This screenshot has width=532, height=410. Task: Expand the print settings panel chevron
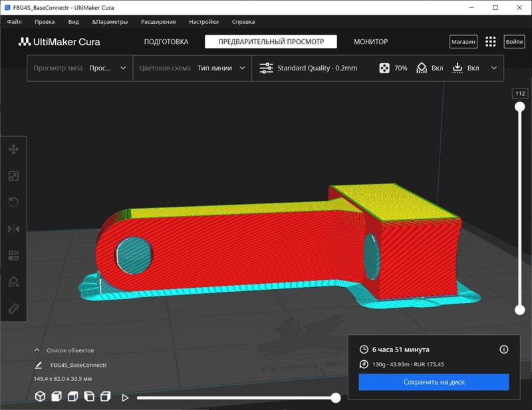coord(494,68)
